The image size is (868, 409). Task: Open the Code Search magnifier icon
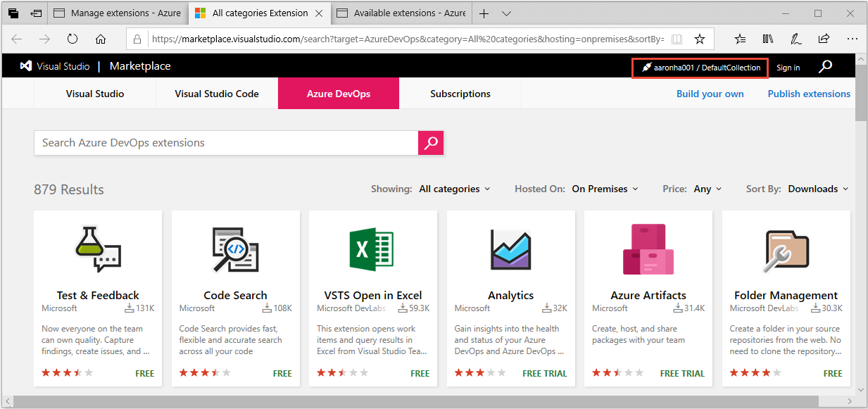point(235,248)
